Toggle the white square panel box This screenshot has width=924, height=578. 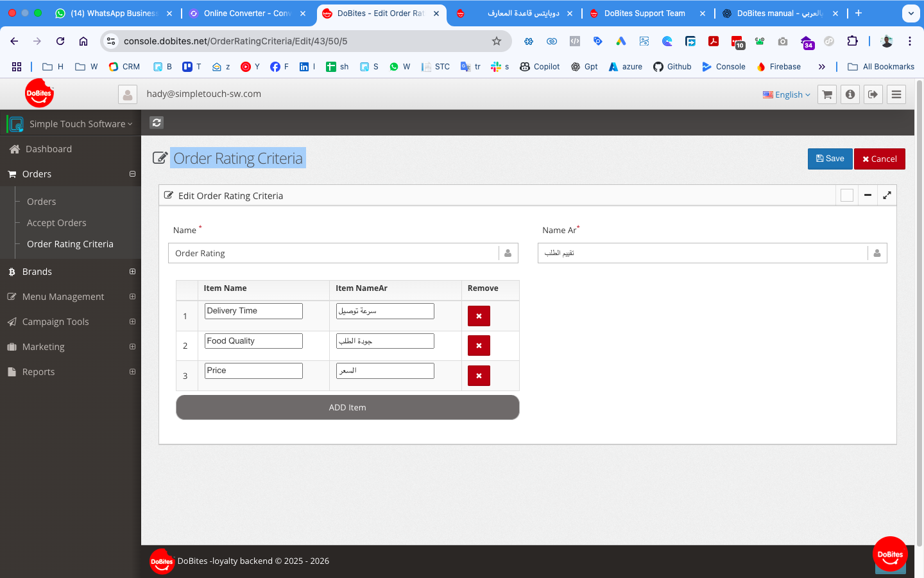point(847,195)
